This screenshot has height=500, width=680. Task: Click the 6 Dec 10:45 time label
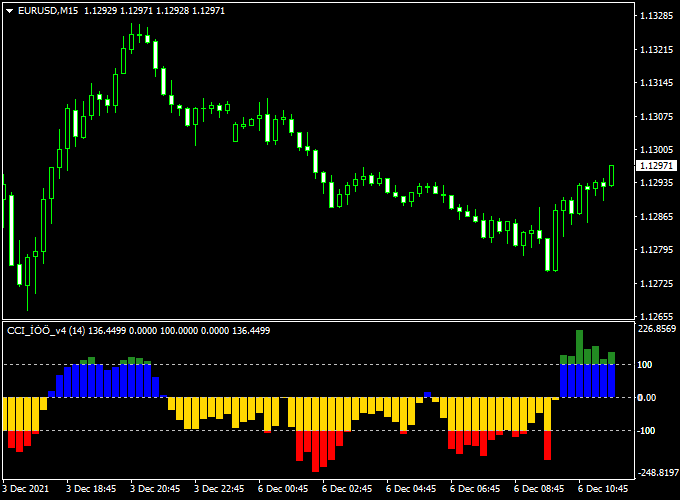point(603,489)
